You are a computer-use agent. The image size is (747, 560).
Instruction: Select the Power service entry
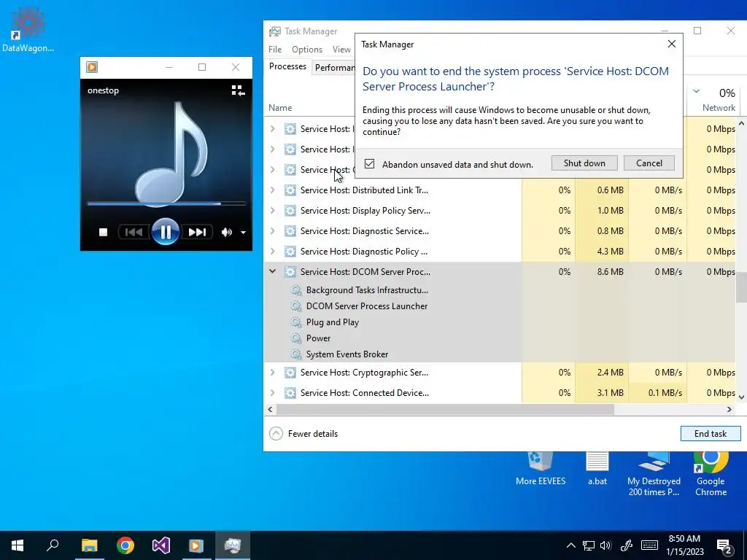(x=318, y=338)
